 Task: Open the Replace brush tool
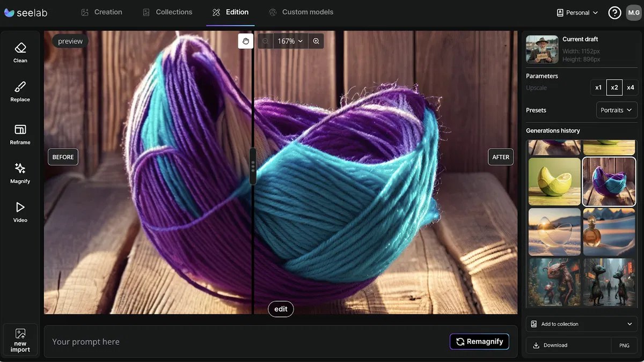coord(20,91)
